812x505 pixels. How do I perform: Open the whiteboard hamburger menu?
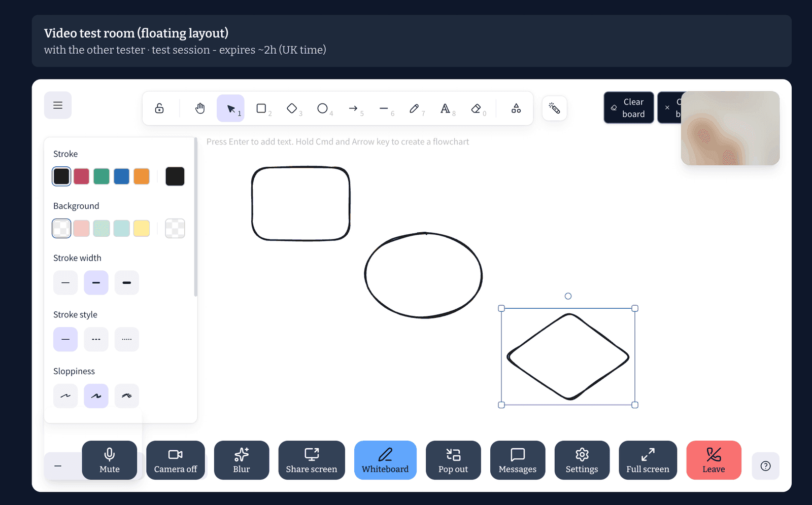[x=58, y=105]
